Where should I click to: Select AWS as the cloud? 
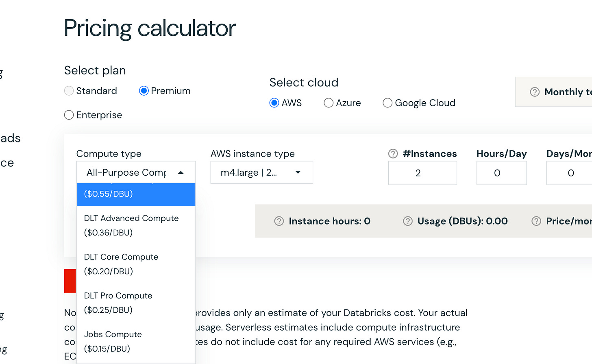(x=274, y=103)
